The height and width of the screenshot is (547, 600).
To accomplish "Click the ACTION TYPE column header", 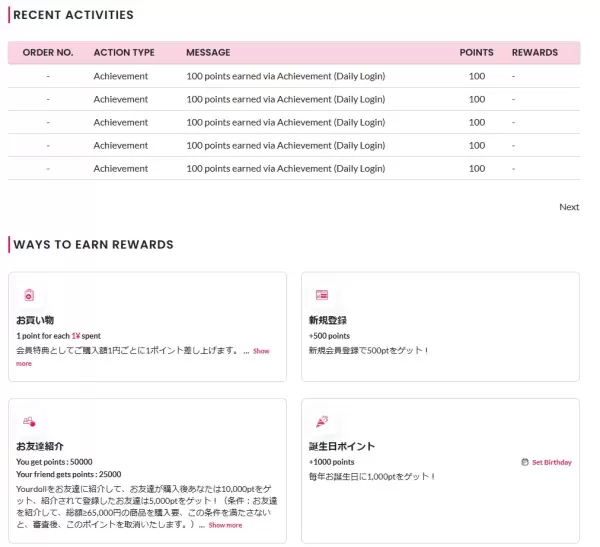I will point(124,52).
